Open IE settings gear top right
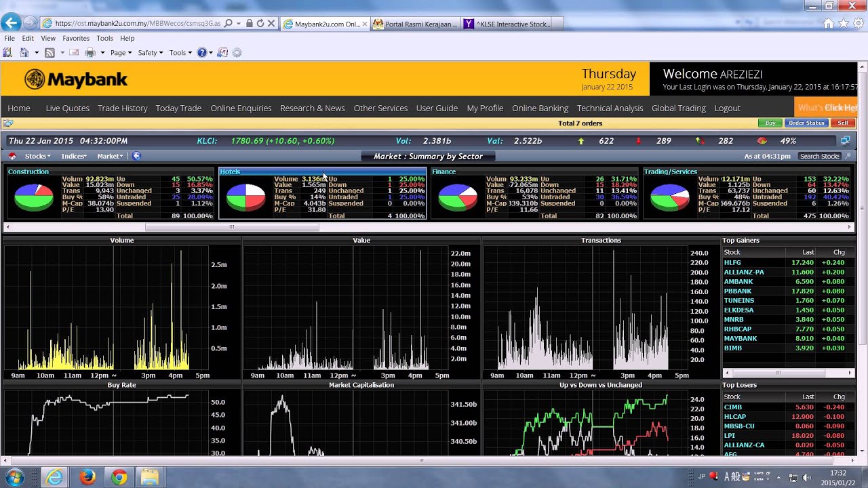 [x=859, y=23]
